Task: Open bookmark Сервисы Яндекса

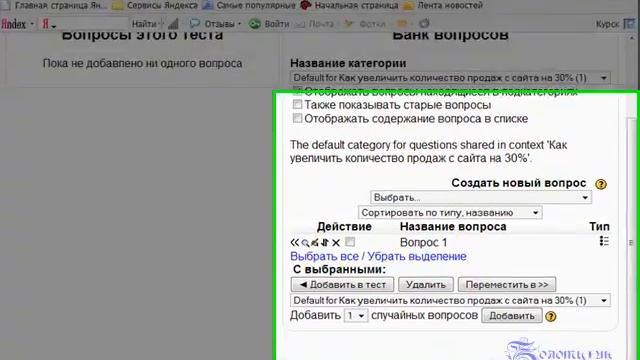Action: [x=155, y=5]
